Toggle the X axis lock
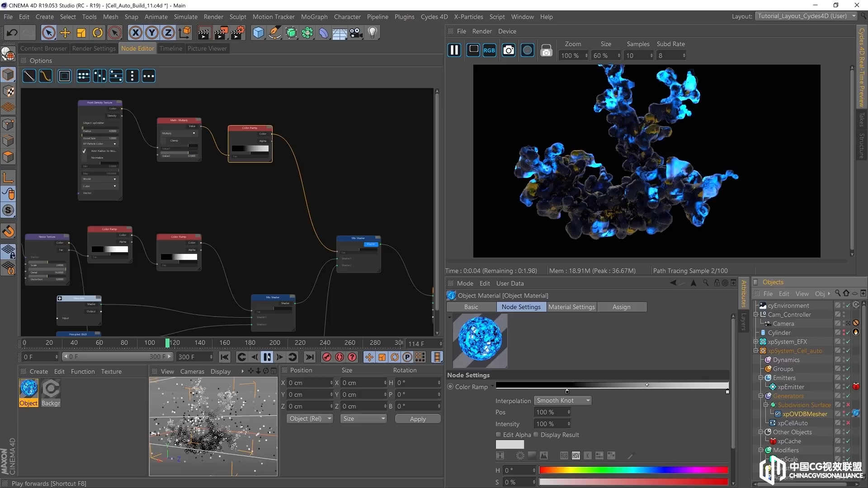This screenshot has width=868, height=488. pos(135,33)
